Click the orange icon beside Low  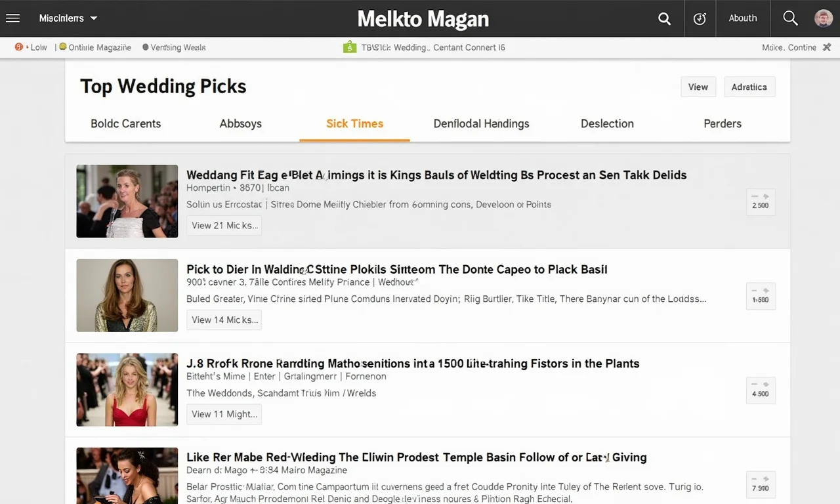(19, 47)
